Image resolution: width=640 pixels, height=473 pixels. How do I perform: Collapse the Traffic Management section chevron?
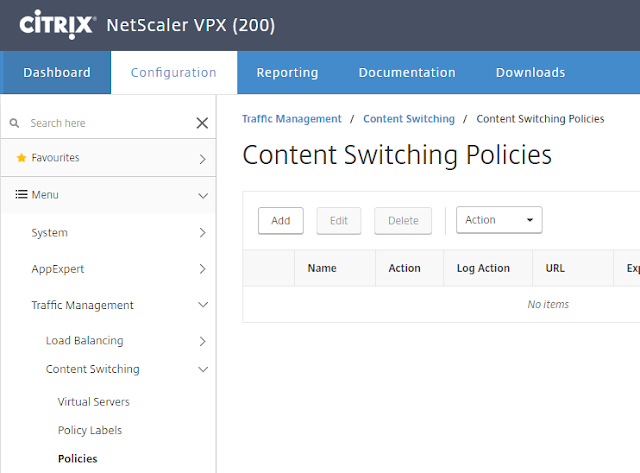tap(202, 305)
